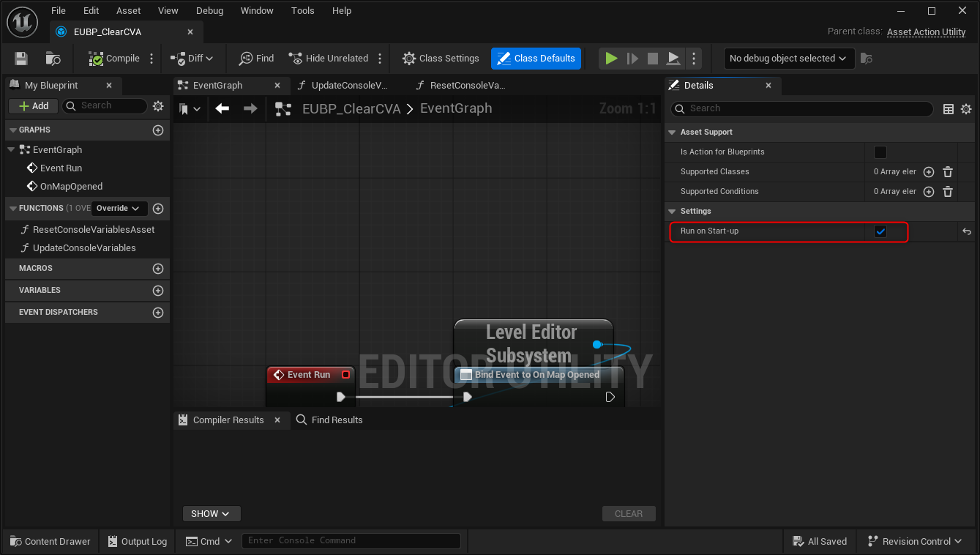Play the simulation with green arrow
This screenshot has width=980, height=555.
612,59
